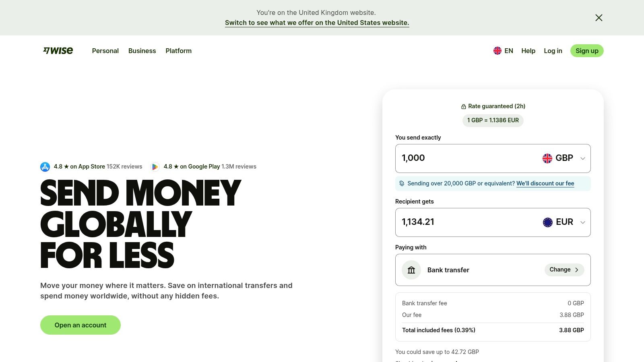This screenshot has width=644, height=362.
Task: Open the Platform navigation menu
Action: pos(178,51)
